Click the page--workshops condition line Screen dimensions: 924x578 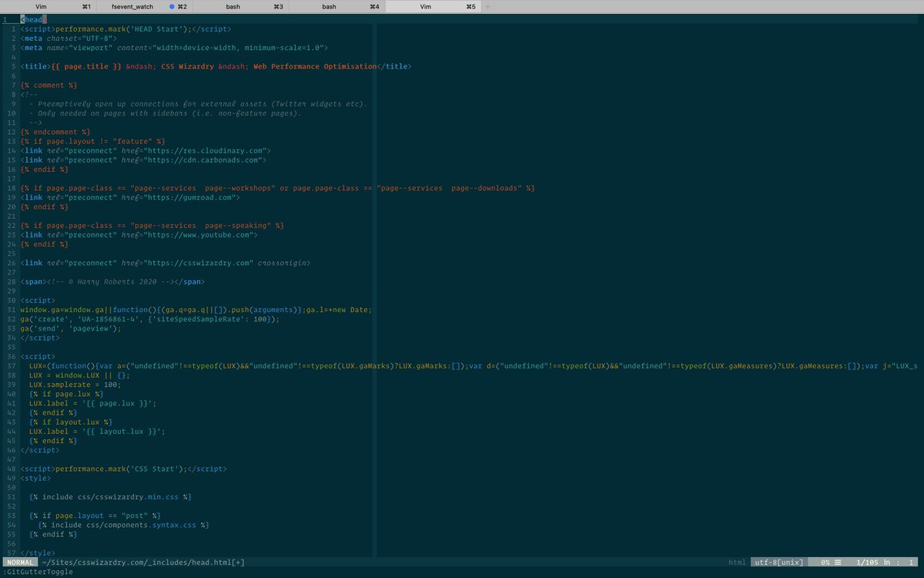[x=278, y=188]
